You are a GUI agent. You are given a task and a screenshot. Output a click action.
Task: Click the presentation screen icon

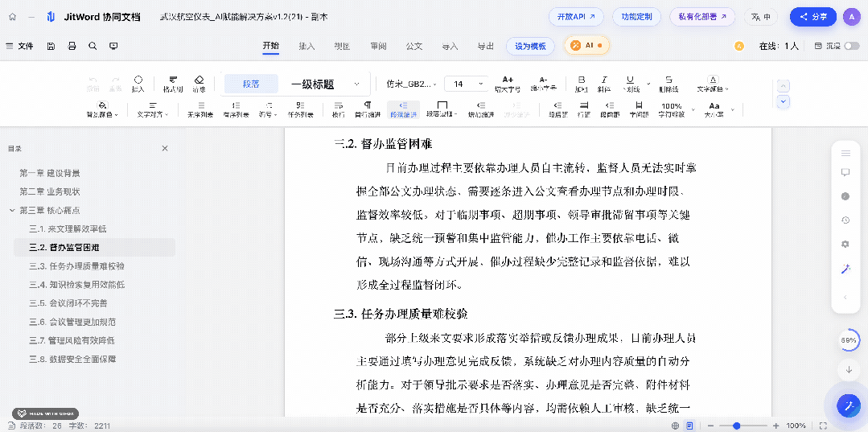point(113,46)
